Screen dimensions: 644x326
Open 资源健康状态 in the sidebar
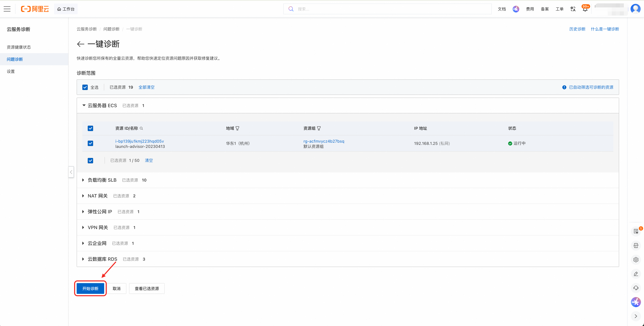pos(19,47)
